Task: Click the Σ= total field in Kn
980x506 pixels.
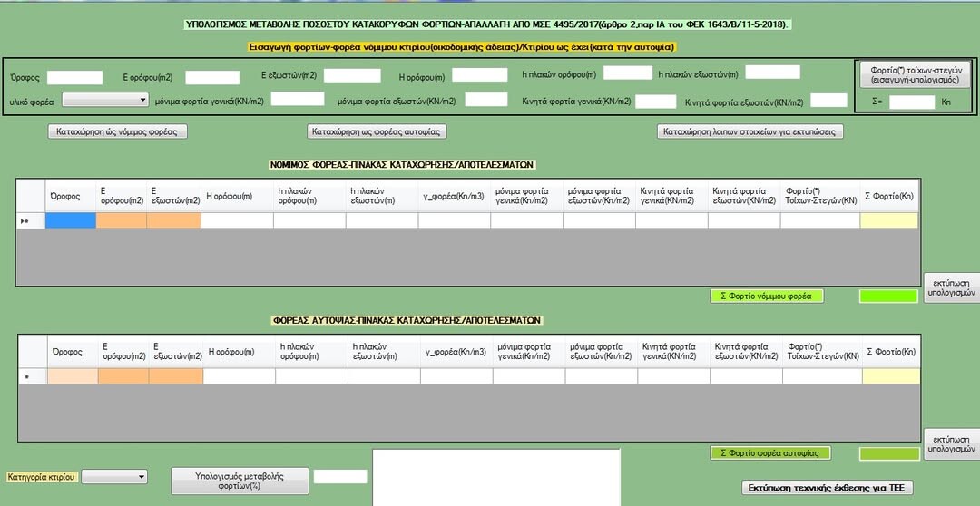Action: pyautogui.click(x=911, y=102)
